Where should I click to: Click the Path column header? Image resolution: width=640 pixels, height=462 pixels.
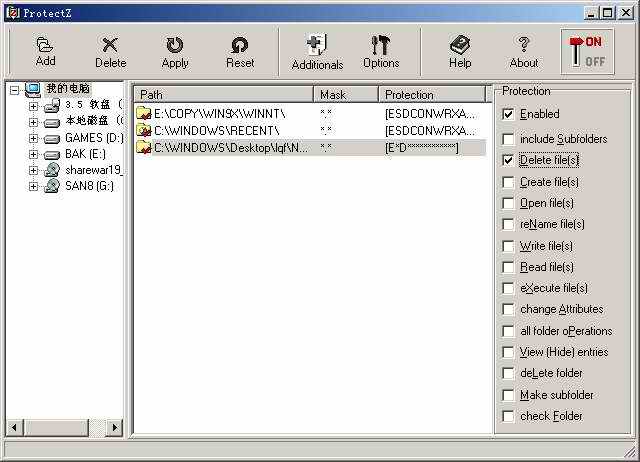pos(223,94)
